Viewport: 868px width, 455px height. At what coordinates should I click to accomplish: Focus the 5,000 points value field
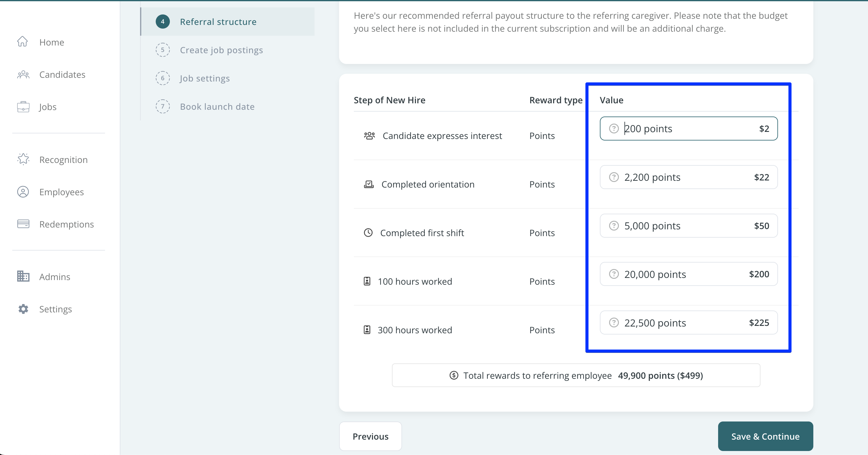tap(688, 226)
